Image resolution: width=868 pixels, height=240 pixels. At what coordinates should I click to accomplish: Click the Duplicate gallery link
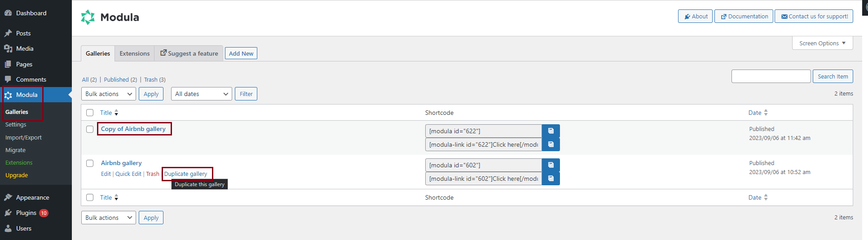click(185, 174)
